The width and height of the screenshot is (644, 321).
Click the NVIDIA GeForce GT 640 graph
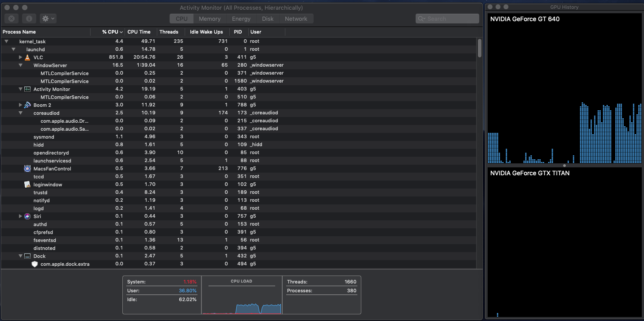(x=564, y=88)
